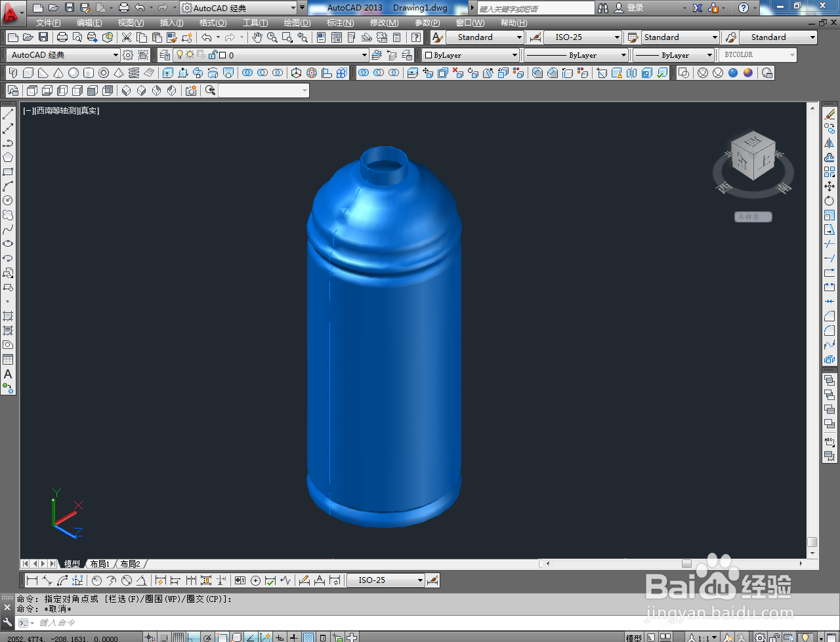Select the Circle draw tool
This screenshot has height=642, width=840.
tap(8, 201)
